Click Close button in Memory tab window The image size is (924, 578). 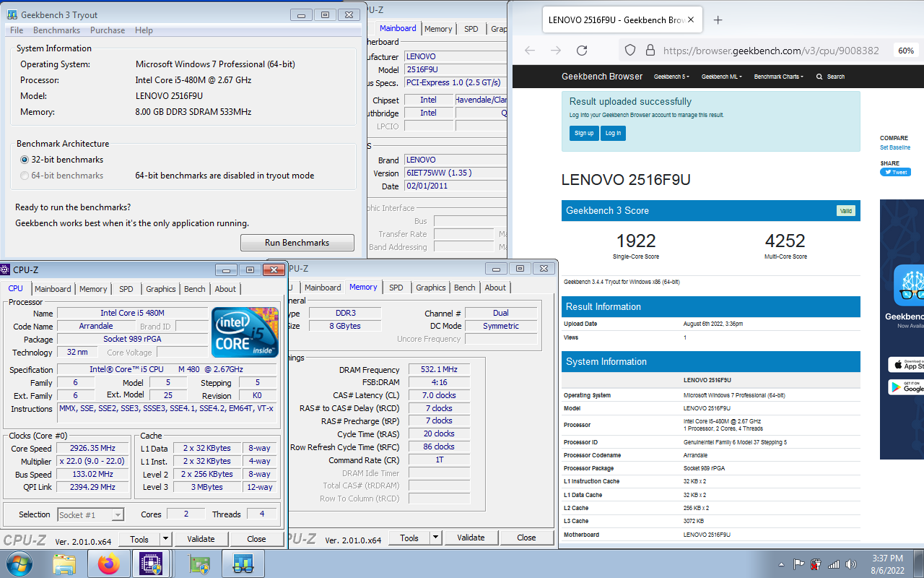tap(527, 538)
